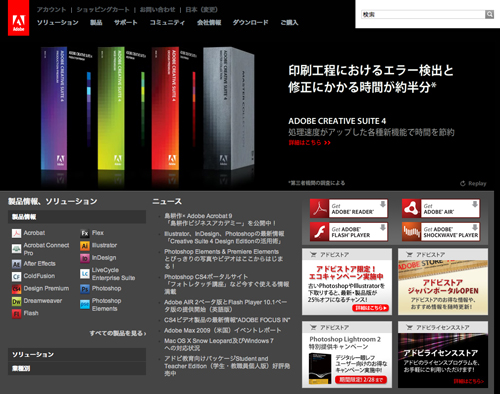Viewport: 500px width, 394px height.
Task: Click the red 詳細はこちら link on banner
Action: [x=309, y=143]
